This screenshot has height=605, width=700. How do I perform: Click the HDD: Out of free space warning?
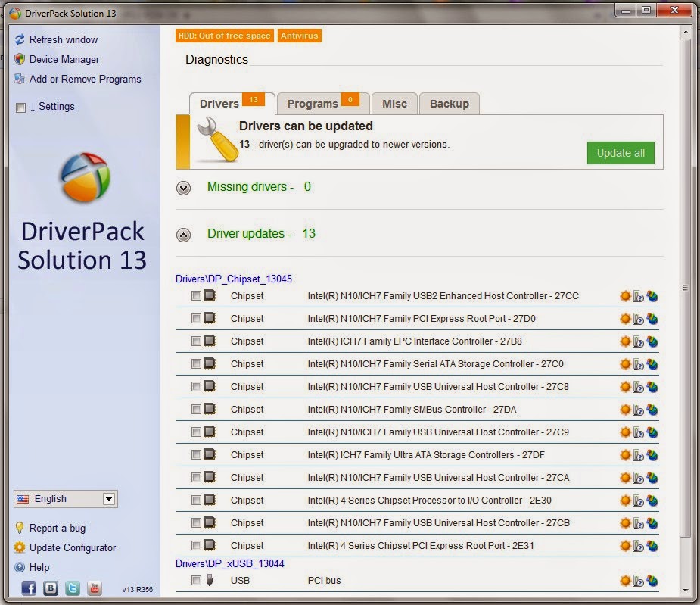[225, 36]
